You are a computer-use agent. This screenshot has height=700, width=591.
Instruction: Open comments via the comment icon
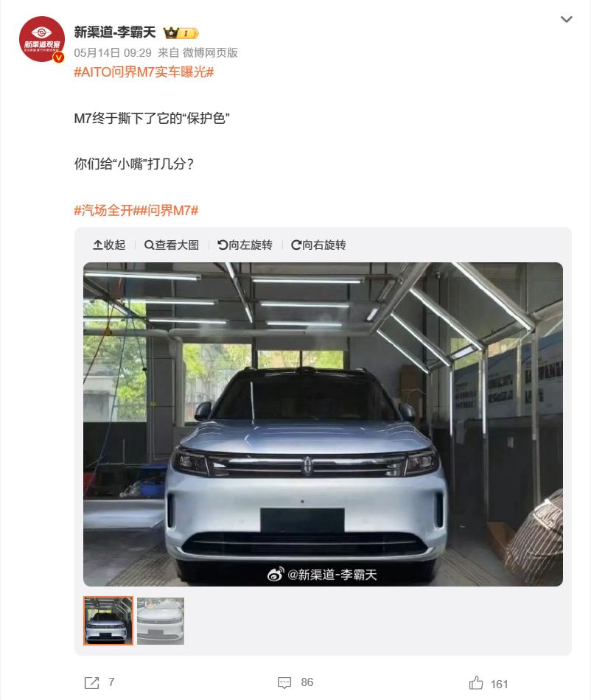click(284, 682)
